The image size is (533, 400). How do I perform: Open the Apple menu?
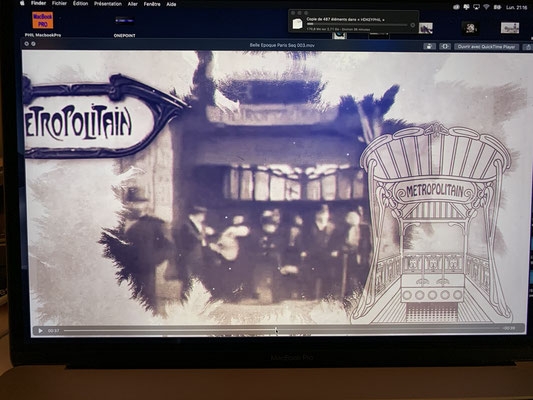(x=22, y=3)
